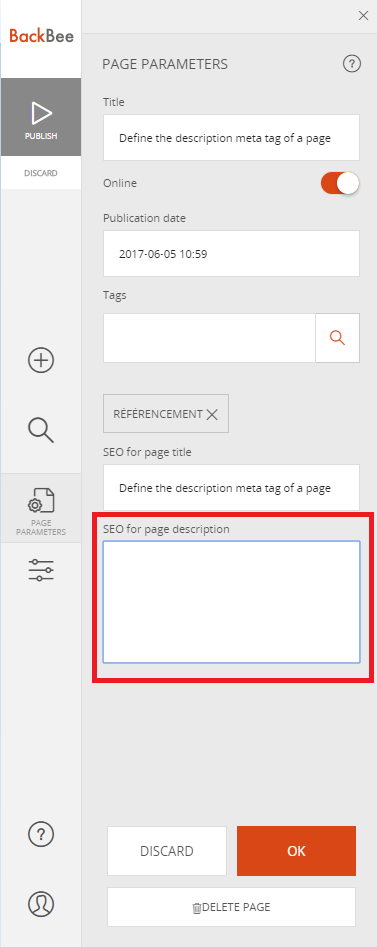Edit the Publication date field
Image resolution: width=377 pixels, height=947 pixels.
coord(231,254)
